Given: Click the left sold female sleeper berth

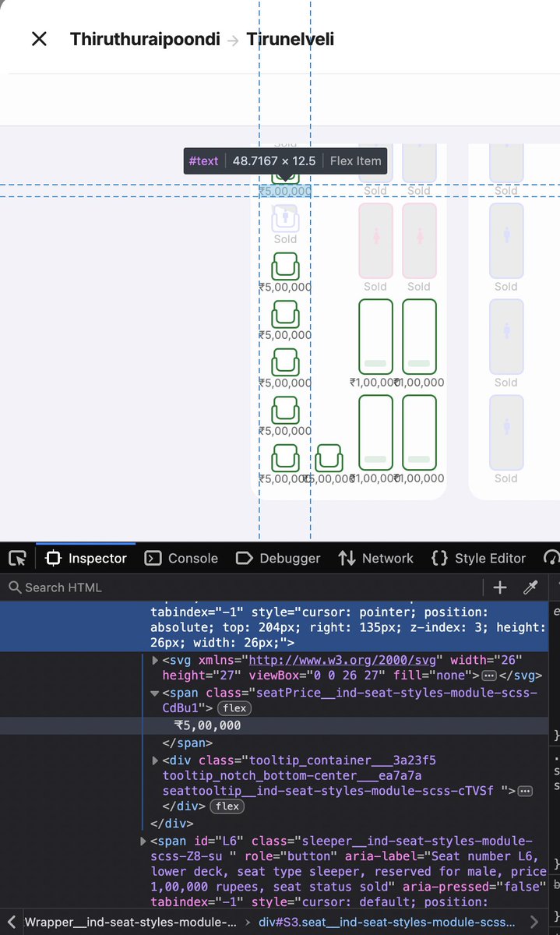Looking at the screenshot, I should click(x=375, y=240).
